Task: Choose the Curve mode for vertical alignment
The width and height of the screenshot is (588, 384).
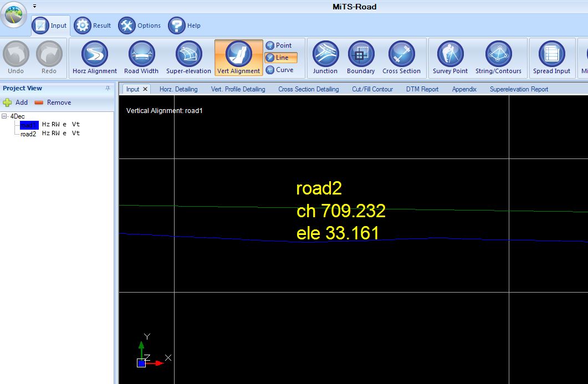Action: tap(279, 70)
